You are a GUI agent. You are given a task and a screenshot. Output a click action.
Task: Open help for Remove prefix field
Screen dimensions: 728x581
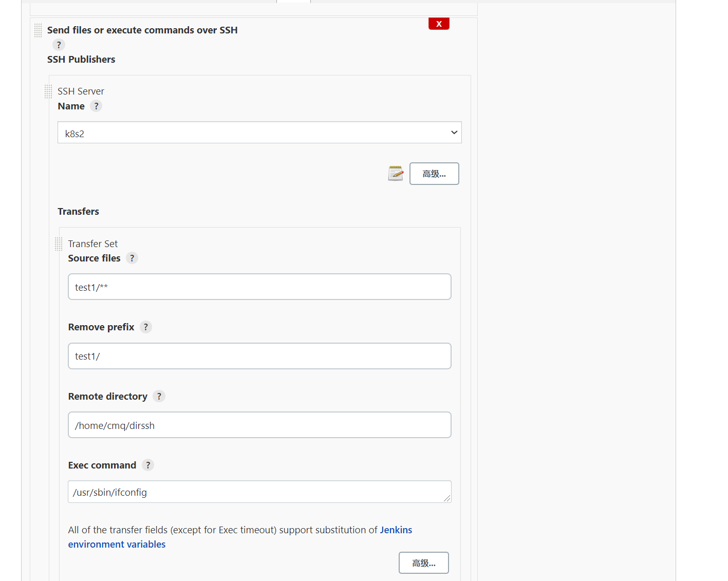(145, 327)
